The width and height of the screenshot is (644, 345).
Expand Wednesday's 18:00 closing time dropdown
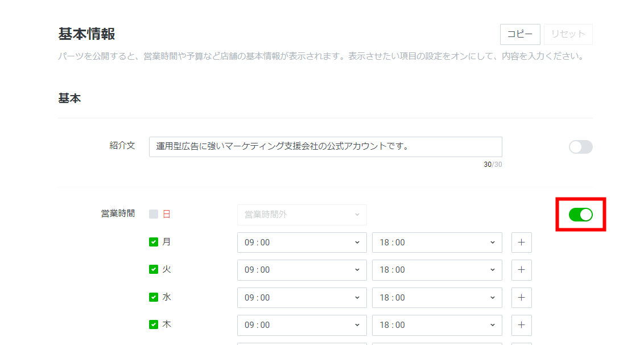click(436, 297)
